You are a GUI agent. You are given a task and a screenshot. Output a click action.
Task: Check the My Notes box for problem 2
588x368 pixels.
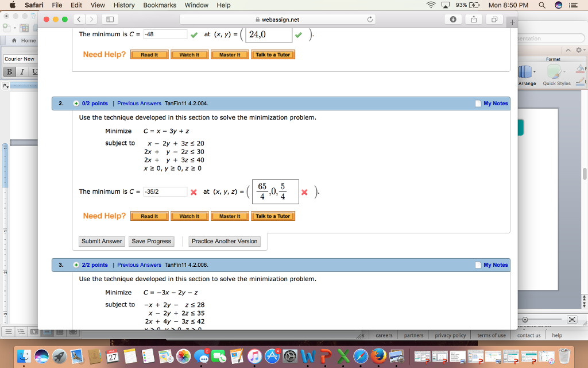tap(478, 103)
